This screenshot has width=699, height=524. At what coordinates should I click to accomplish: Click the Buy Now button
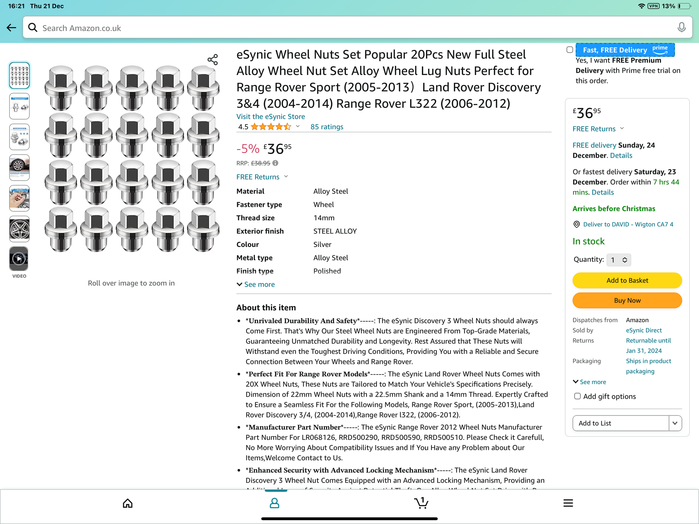[x=627, y=301]
